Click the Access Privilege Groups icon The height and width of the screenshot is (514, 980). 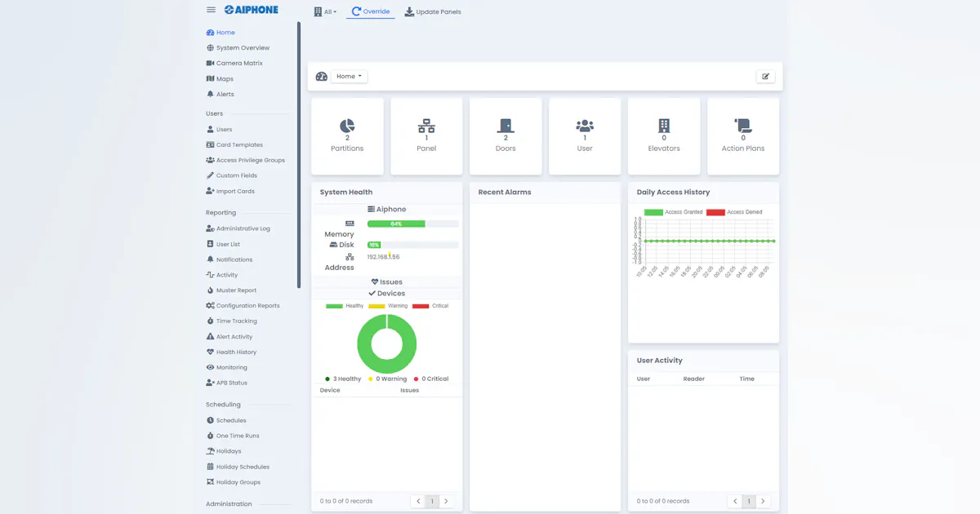(x=210, y=161)
